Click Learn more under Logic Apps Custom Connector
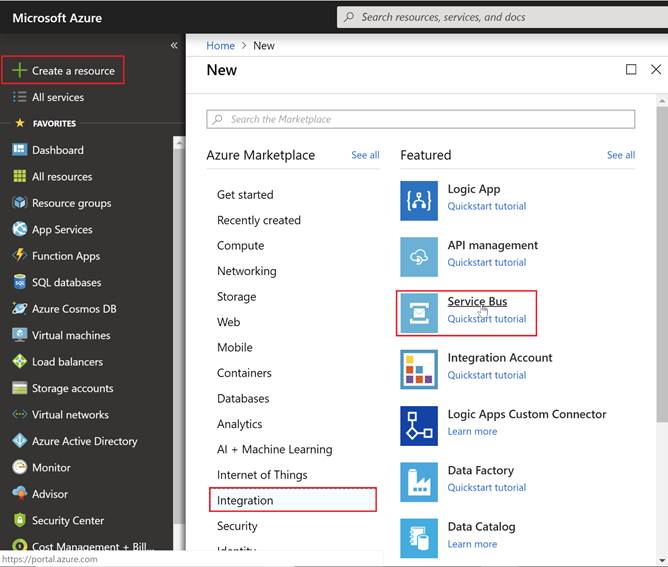 point(472,432)
